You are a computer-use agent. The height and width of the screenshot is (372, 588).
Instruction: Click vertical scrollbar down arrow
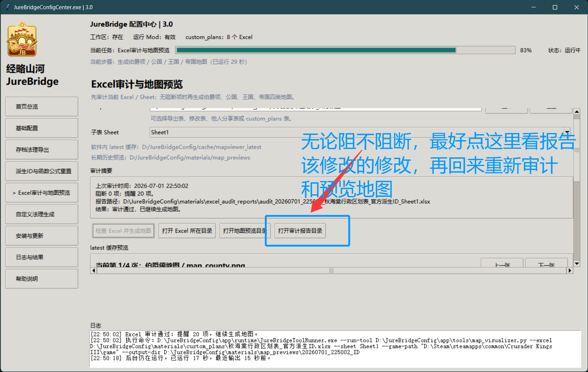pos(577,264)
